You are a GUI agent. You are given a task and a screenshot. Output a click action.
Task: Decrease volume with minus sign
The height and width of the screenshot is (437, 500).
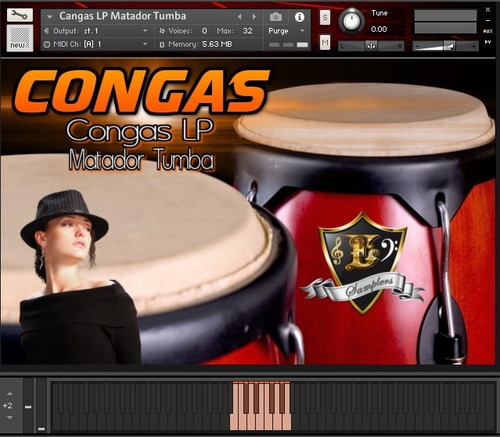pyautogui.click(x=417, y=46)
